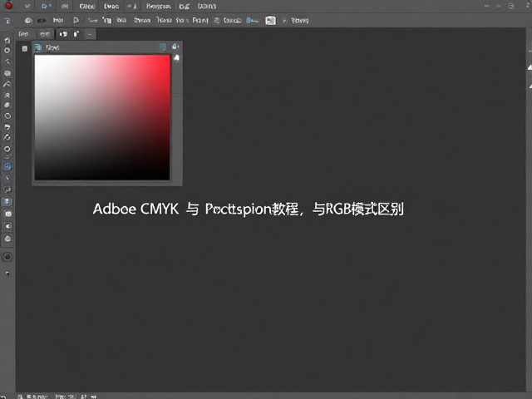This screenshot has height=399, width=532.
Task: Select the arc-shaped tool in the left toolbar
Action: click(7, 84)
